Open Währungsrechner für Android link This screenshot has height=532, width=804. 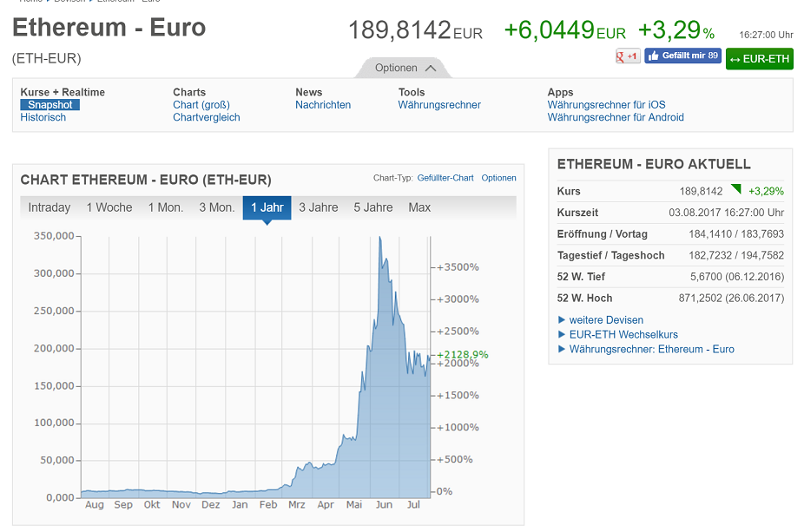pos(616,117)
